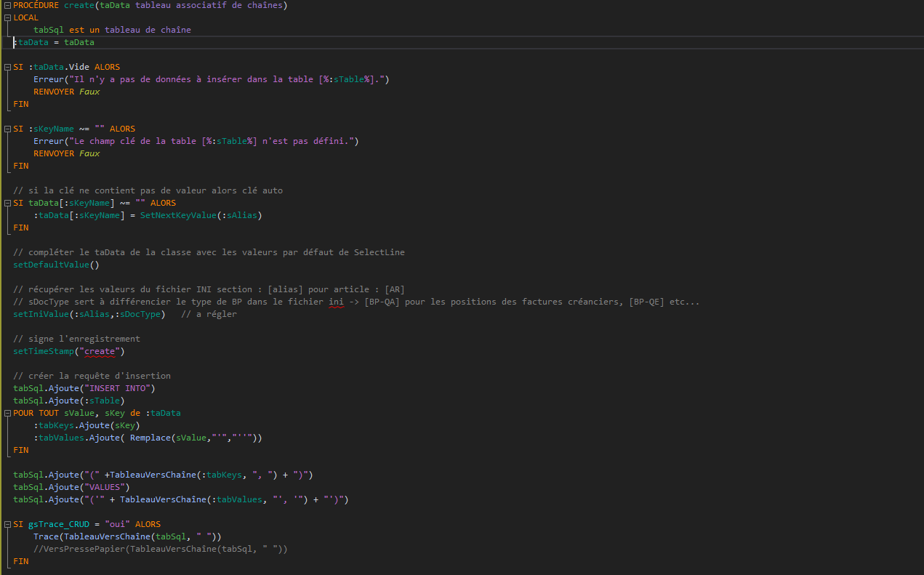Click the commented VersPressePapier line
Viewport: 924px width, 575px height.
click(161, 549)
